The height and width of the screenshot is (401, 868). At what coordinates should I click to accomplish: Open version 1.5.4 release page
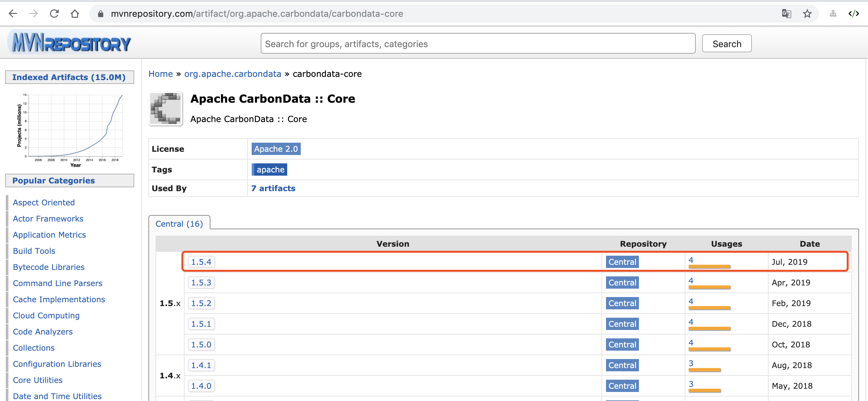tap(201, 262)
